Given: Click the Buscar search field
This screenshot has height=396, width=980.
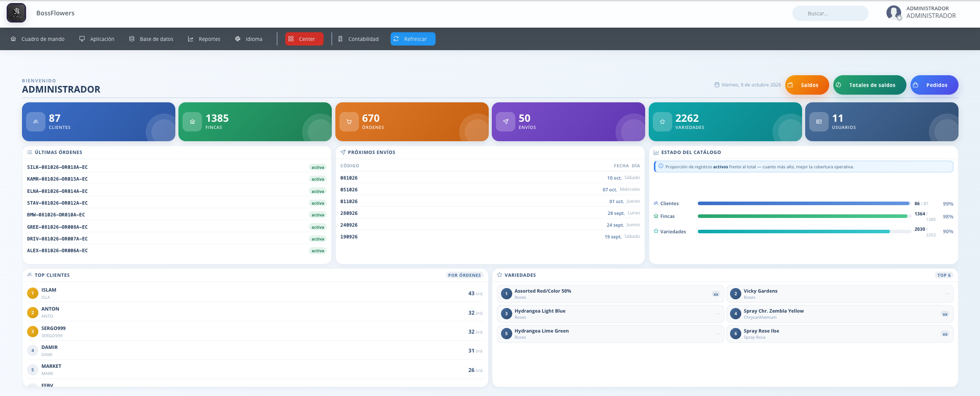Looking at the screenshot, I should tap(830, 13).
